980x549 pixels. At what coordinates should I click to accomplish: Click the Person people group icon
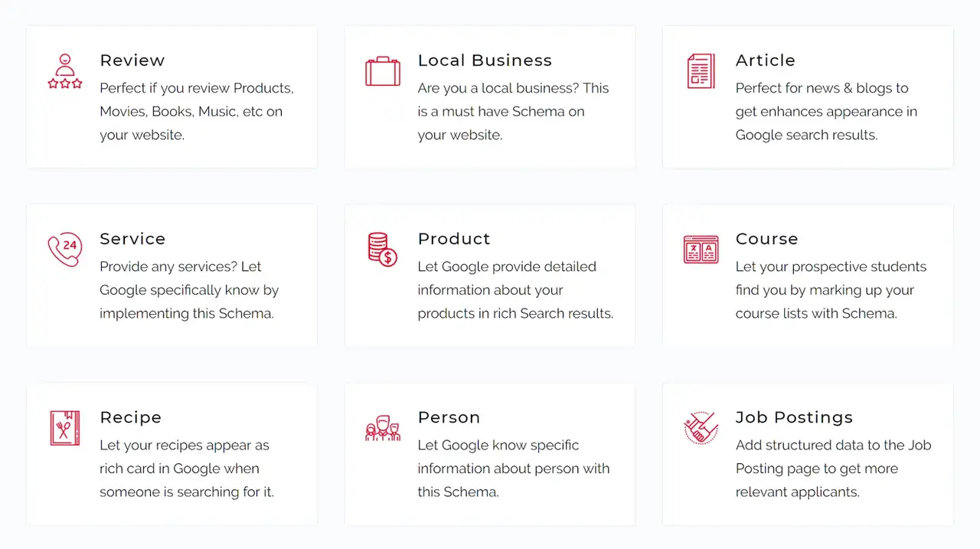(x=383, y=428)
